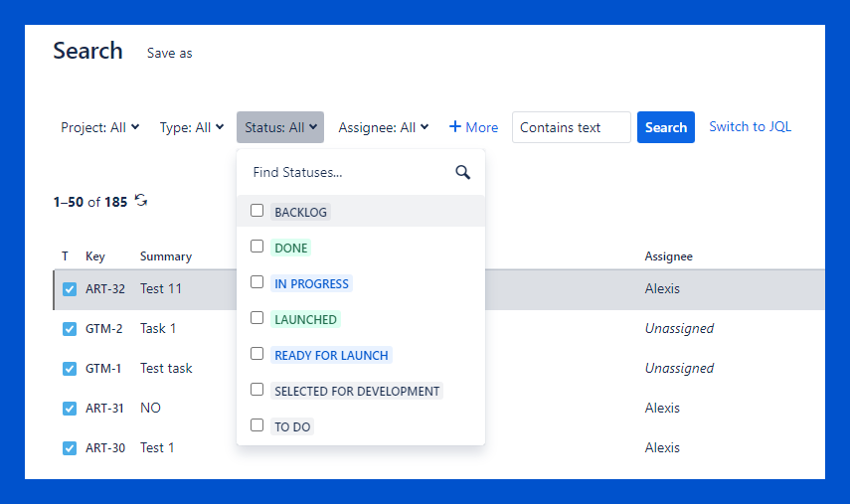The height and width of the screenshot is (504, 850).
Task: Uncheck the ART-30 row checkbox
Action: point(70,448)
